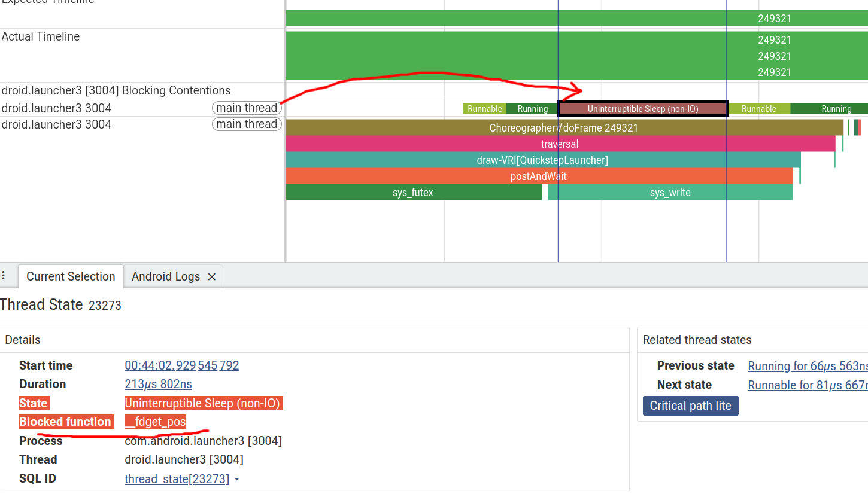
Task: Open previous state 'Running for 66µs' link
Action: 808,366
